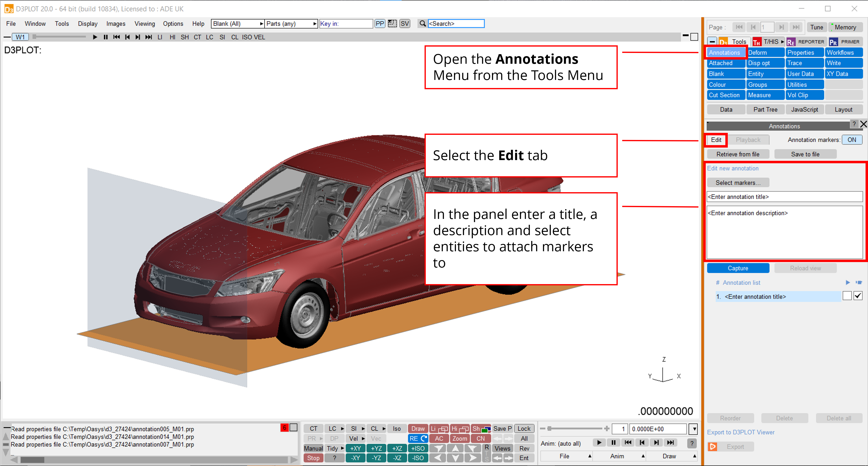This screenshot has width=868, height=466.
Task: Click Retrieve from file button
Action: coord(738,154)
